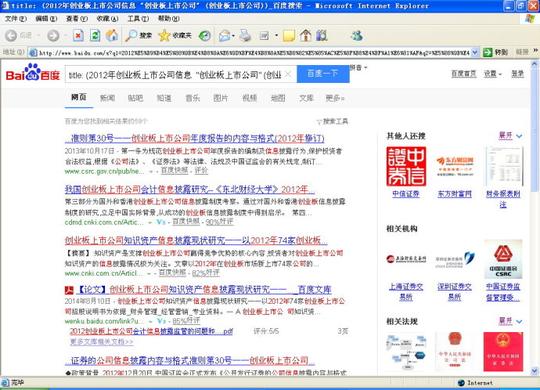Screen dimensions: 540x390
Task: Open the 收藏 (Favorites) menu
Action: [107, 19]
